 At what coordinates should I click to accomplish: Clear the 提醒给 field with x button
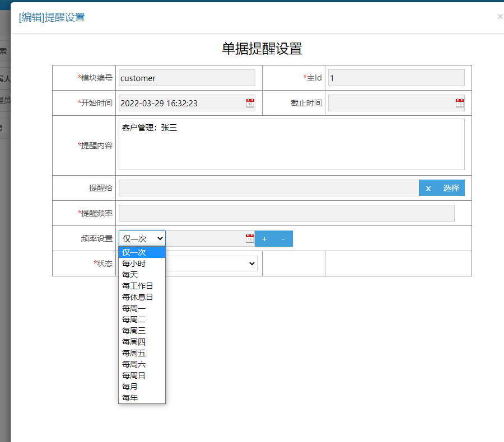coord(428,188)
